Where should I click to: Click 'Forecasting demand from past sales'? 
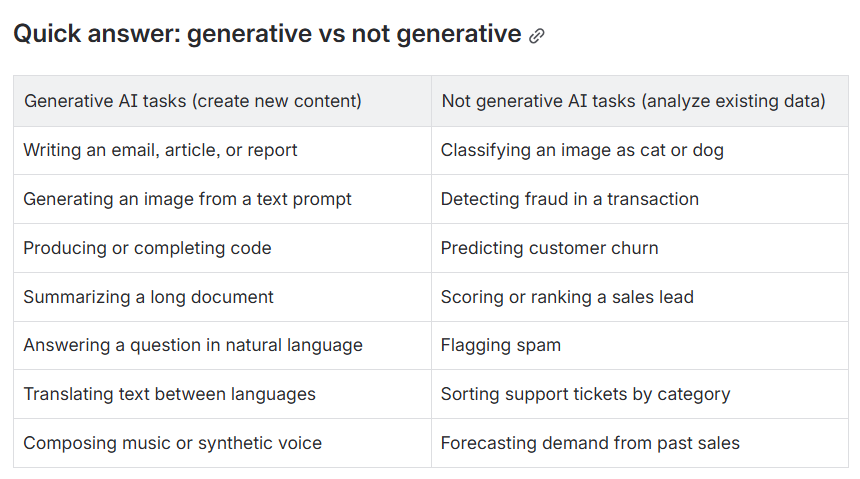click(x=590, y=443)
